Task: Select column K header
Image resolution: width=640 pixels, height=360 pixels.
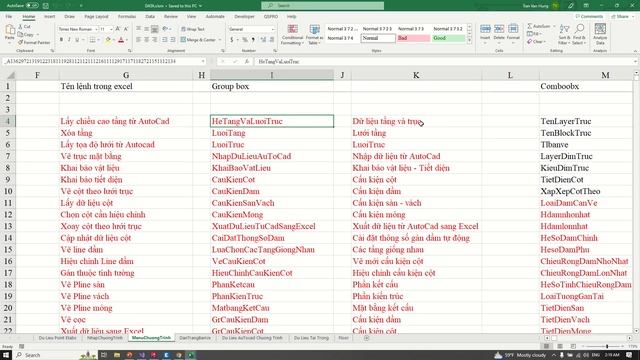Action: tap(416, 75)
